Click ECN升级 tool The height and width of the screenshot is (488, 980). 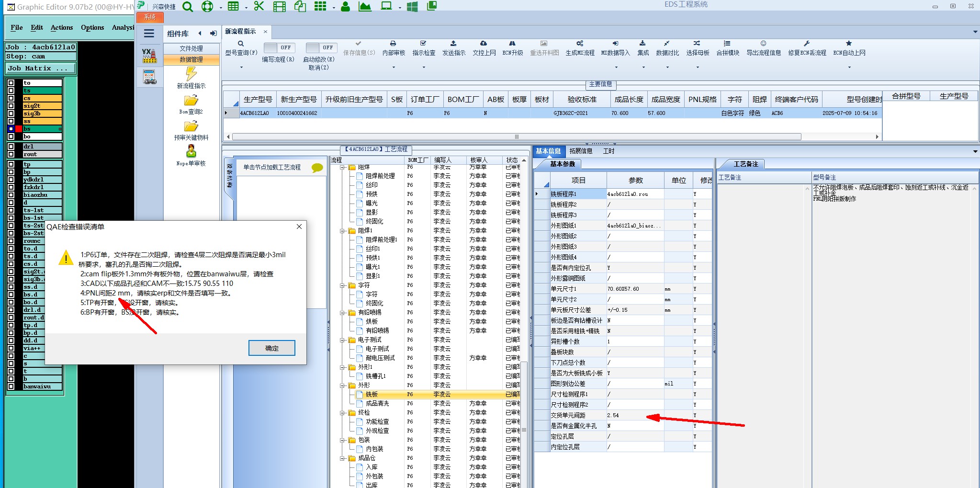coord(512,48)
